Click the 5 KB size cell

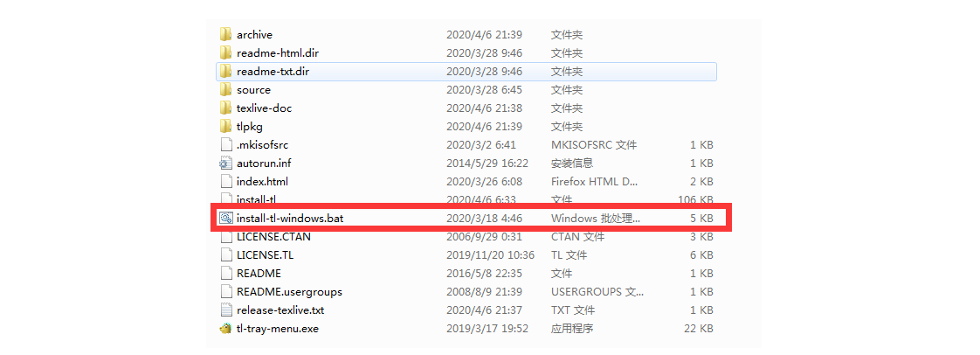coord(701,219)
